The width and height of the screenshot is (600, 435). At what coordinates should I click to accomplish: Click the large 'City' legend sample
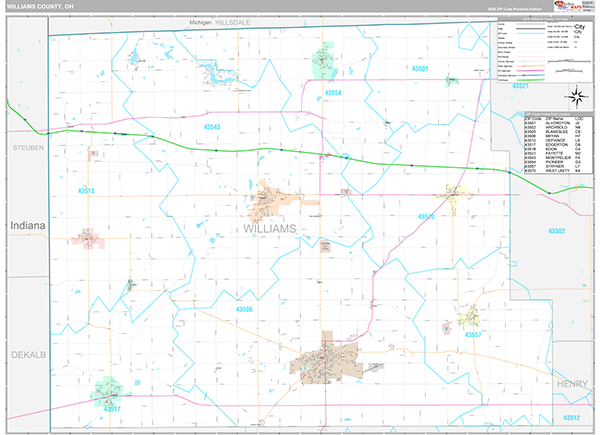point(580,27)
